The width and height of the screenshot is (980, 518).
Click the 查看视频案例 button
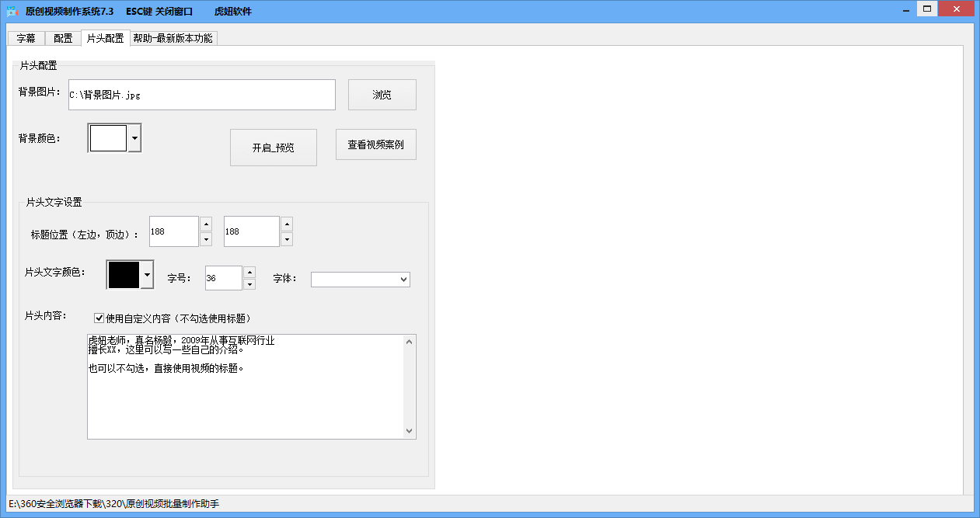pos(376,144)
